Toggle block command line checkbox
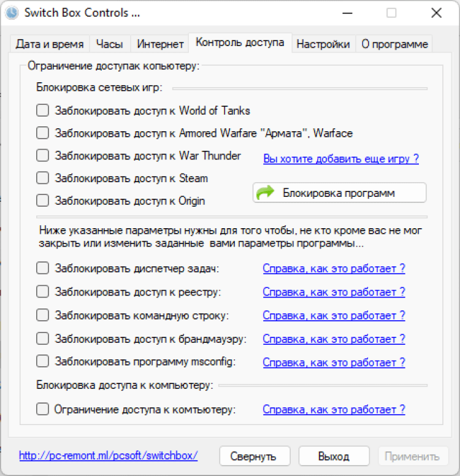This screenshot has width=460, height=476. click(x=42, y=315)
